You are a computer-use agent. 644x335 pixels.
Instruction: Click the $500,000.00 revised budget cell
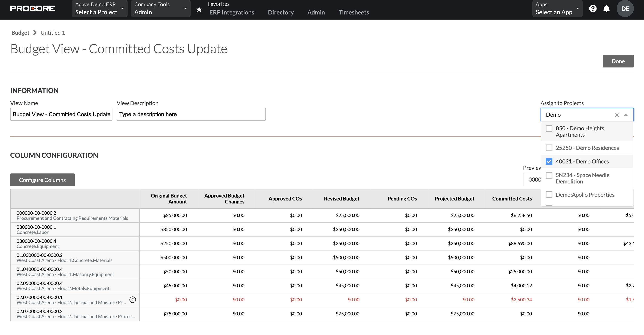[346, 257]
